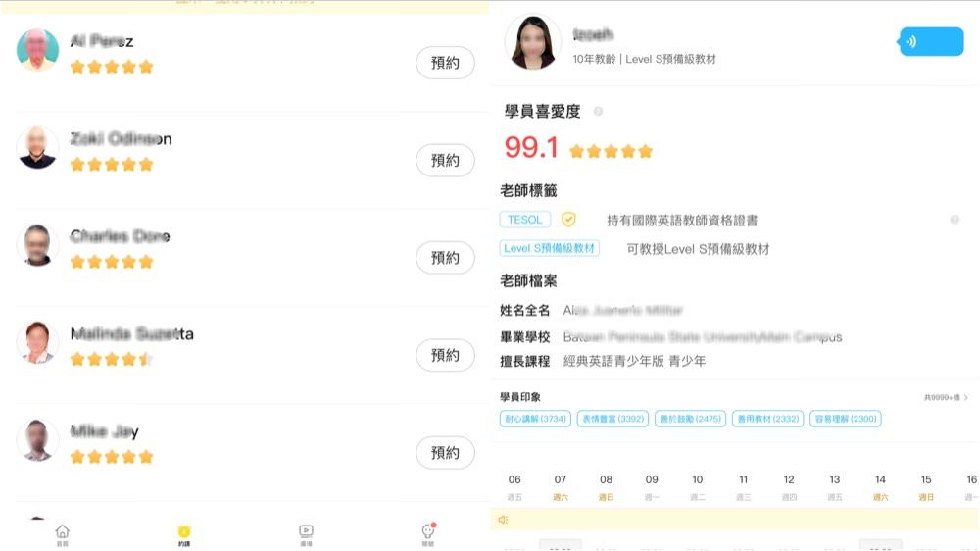The height and width of the screenshot is (551, 980).
Task: Select date 07 週六 in the calendar
Action: pos(561,486)
